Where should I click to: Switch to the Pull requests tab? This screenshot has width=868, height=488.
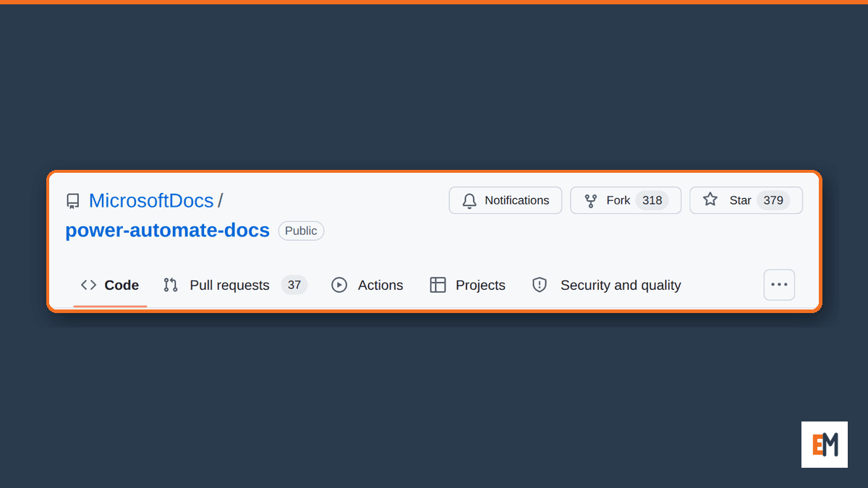[x=235, y=285]
